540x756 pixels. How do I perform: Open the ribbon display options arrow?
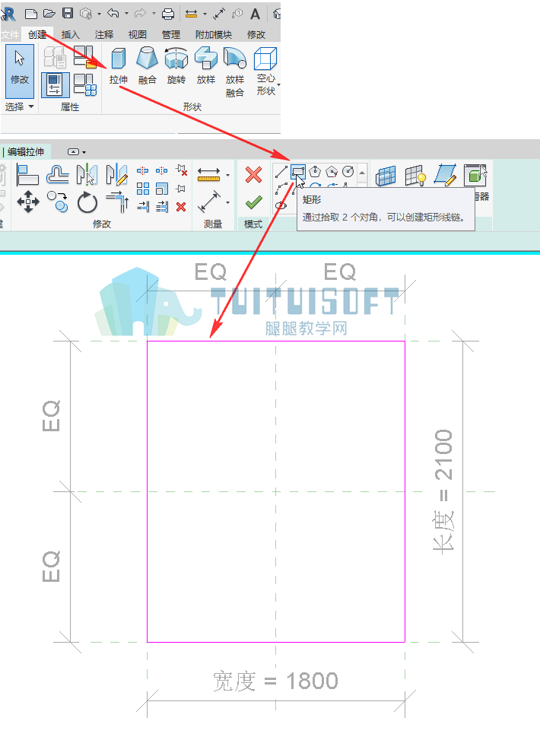pyautogui.click(x=84, y=152)
